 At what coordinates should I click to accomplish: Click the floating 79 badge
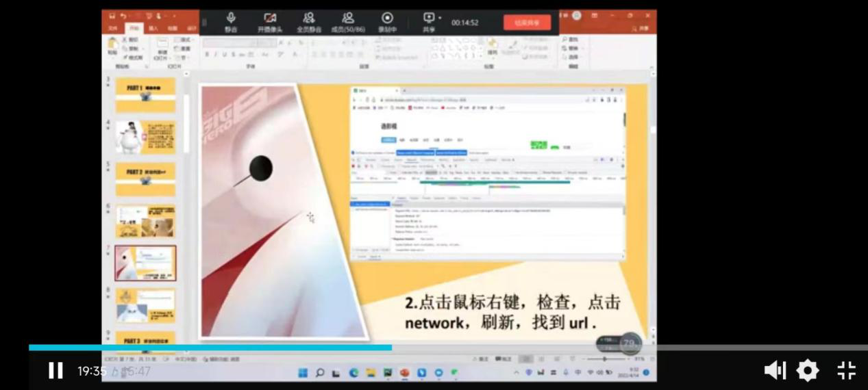[x=630, y=343]
